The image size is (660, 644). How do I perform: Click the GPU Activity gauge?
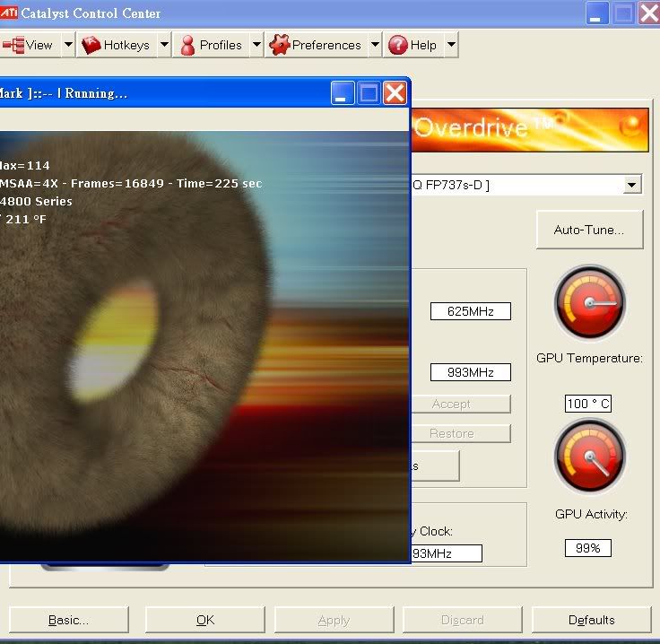point(589,459)
